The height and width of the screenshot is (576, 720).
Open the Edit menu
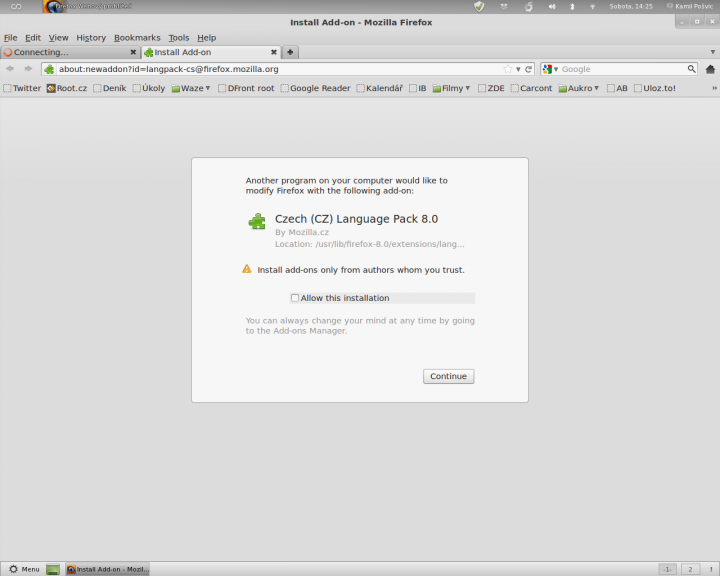[33, 38]
